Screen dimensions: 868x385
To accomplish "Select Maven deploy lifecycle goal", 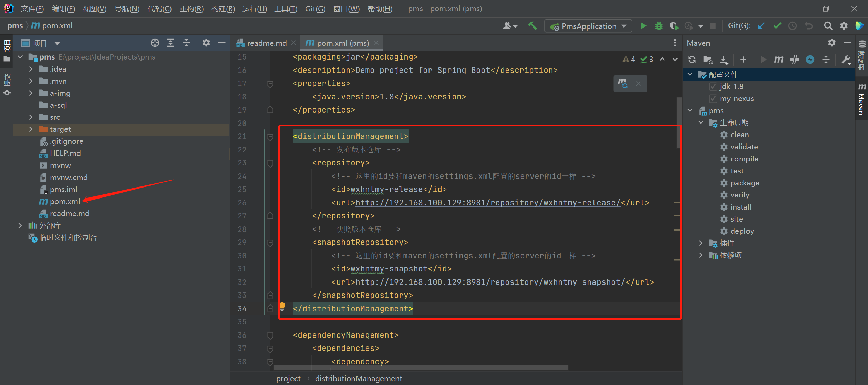I will pyautogui.click(x=742, y=231).
